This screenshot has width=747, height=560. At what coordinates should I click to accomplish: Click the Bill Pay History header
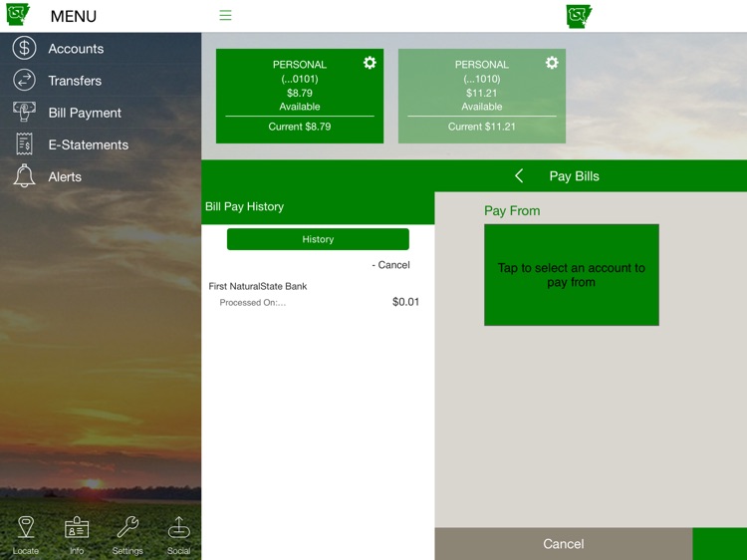(244, 206)
